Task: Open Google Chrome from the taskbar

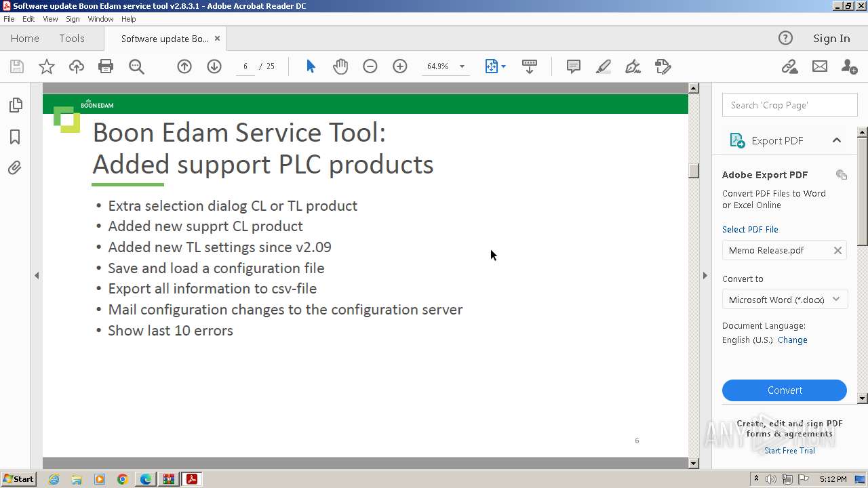Action: 123,479
